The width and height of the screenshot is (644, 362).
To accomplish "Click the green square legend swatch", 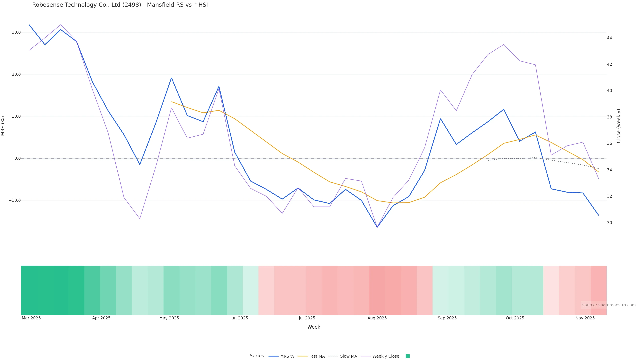I will (x=408, y=356).
